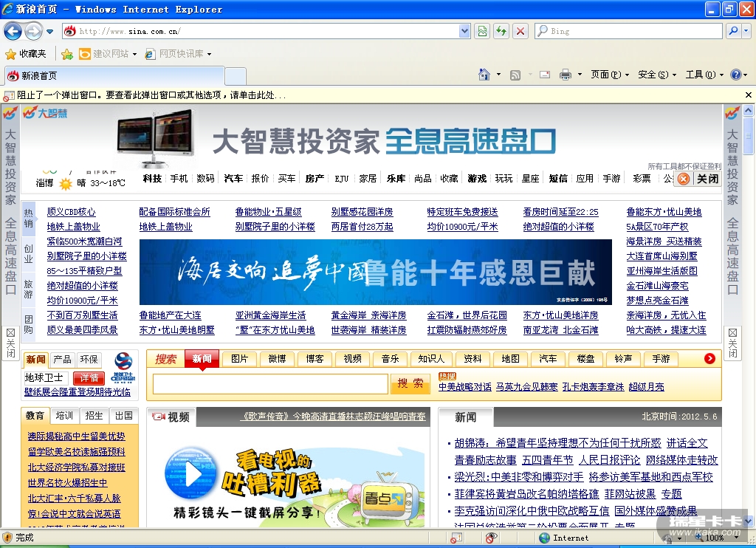Click the compatibility view icon
The height and width of the screenshot is (548, 756).
click(x=482, y=31)
